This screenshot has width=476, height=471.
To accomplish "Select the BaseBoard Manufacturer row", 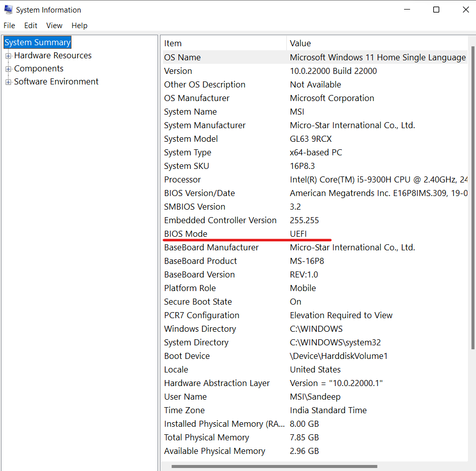I will pyautogui.click(x=315, y=247).
